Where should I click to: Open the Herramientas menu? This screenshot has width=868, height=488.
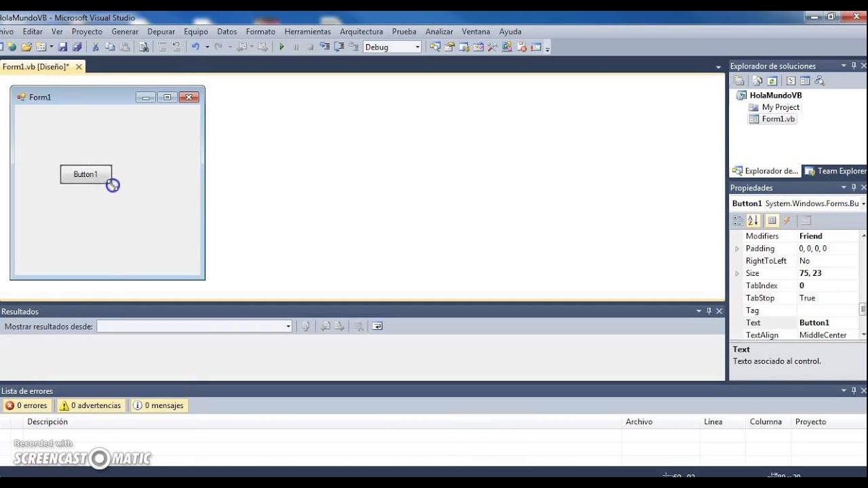point(308,31)
